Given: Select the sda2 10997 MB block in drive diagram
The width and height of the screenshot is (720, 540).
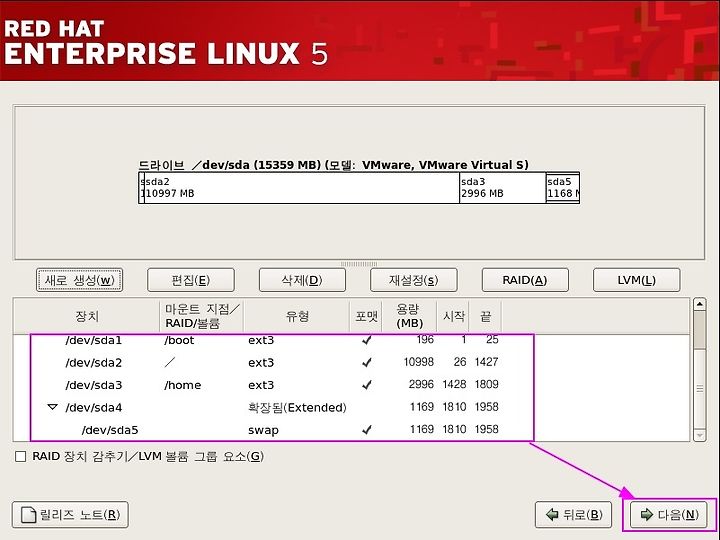Looking at the screenshot, I should pos(302,188).
